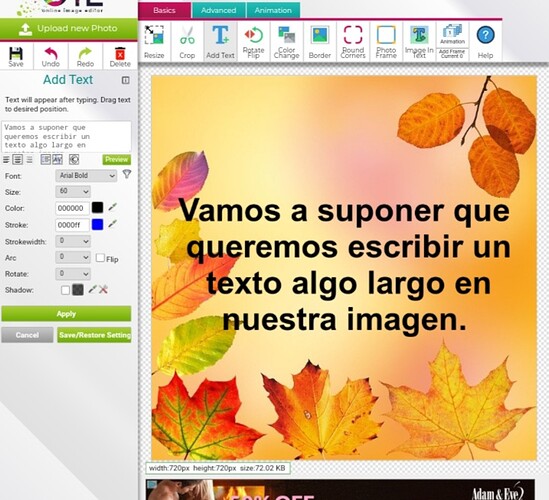Click the Cancel button
549x500 pixels.
point(27,335)
